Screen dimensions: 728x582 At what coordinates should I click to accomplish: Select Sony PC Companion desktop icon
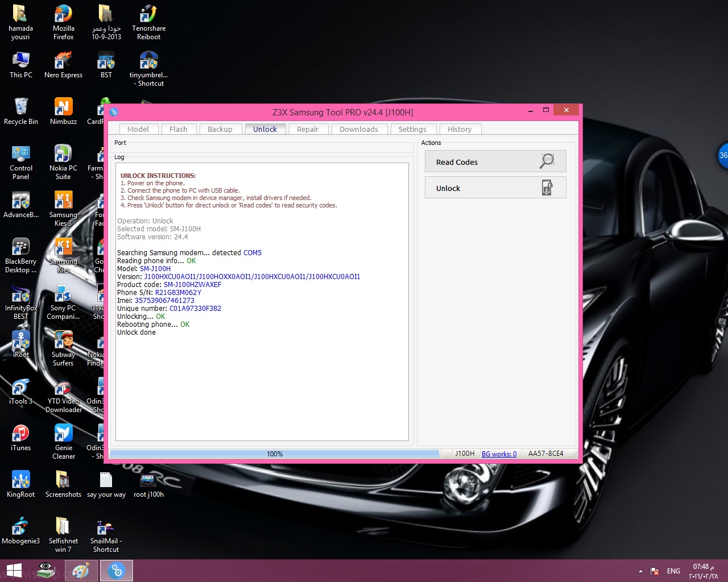click(64, 302)
